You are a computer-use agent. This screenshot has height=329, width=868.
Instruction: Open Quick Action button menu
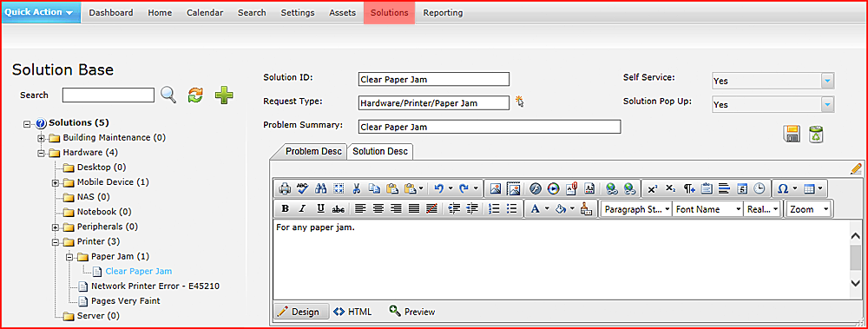pos(41,11)
